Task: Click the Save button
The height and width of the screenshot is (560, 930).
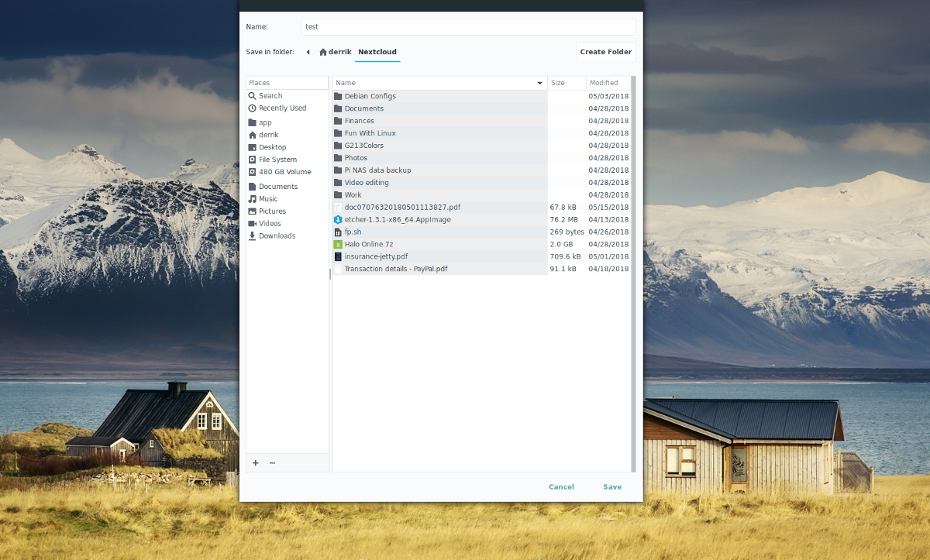Action: coord(612,487)
